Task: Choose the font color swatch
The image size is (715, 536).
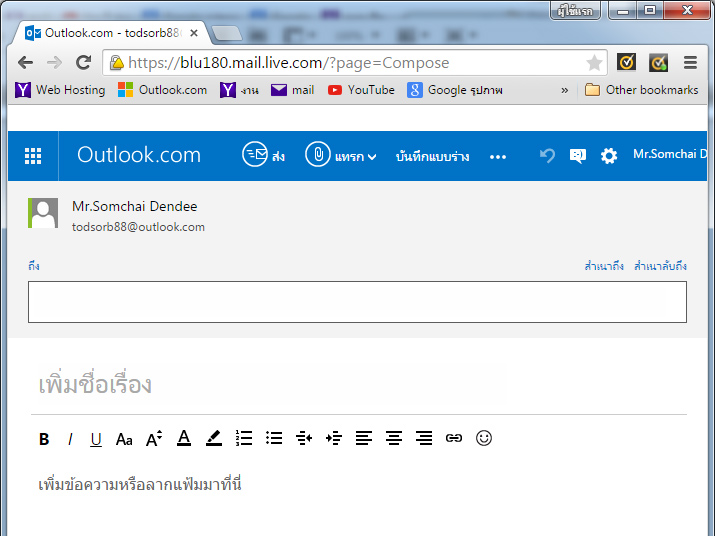Action: tap(184, 439)
